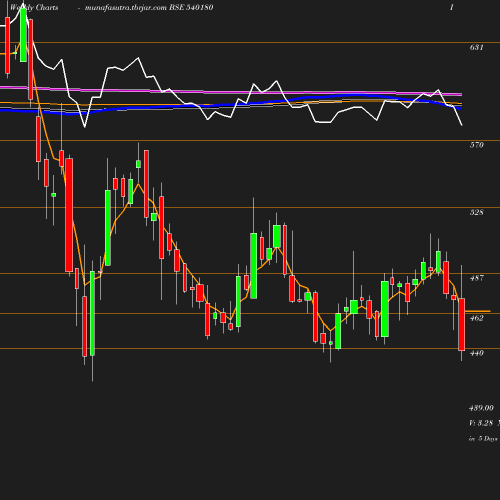Click the short orange current-price marker line

coord(478,311)
